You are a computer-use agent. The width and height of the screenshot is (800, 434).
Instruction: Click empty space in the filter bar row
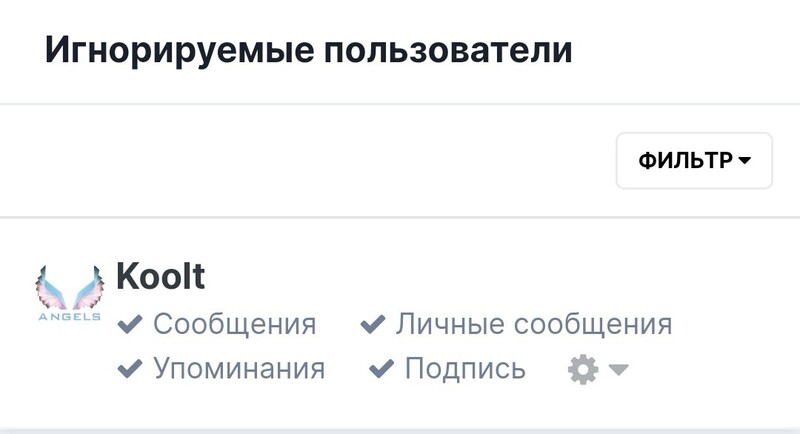[306, 161]
